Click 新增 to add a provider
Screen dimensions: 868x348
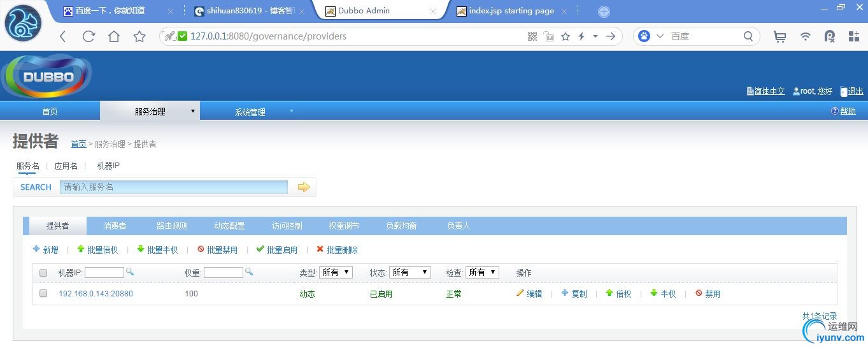point(45,250)
